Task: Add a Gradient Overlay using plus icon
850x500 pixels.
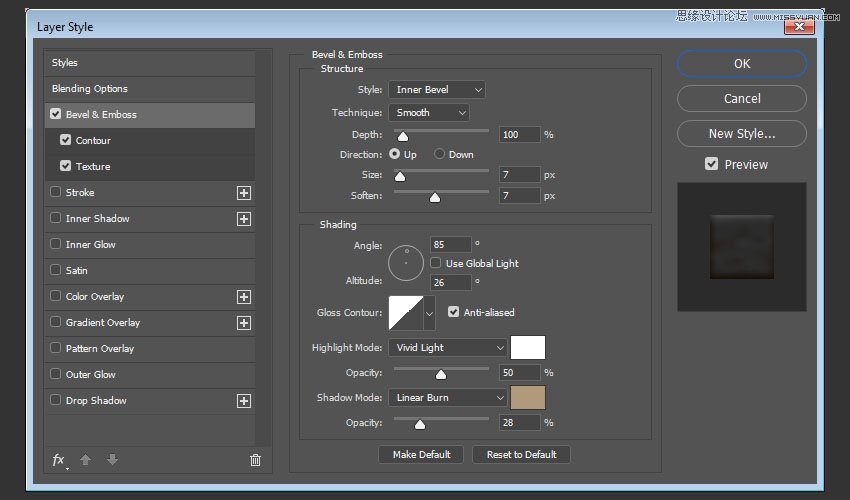Action: pos(243,323)
